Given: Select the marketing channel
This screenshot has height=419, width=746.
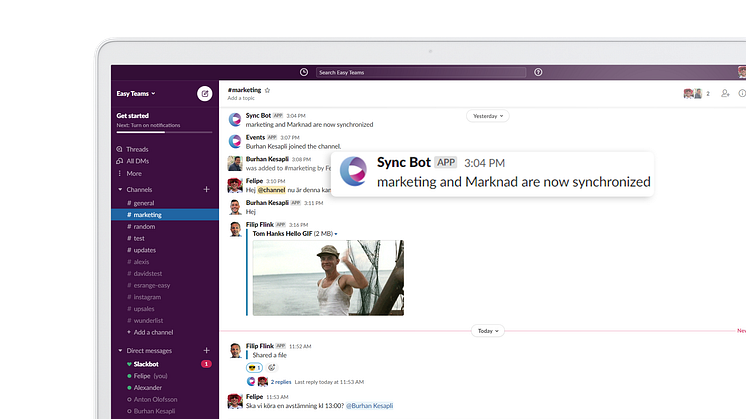Looking at the screenshot, I should (x=165, y=215).
